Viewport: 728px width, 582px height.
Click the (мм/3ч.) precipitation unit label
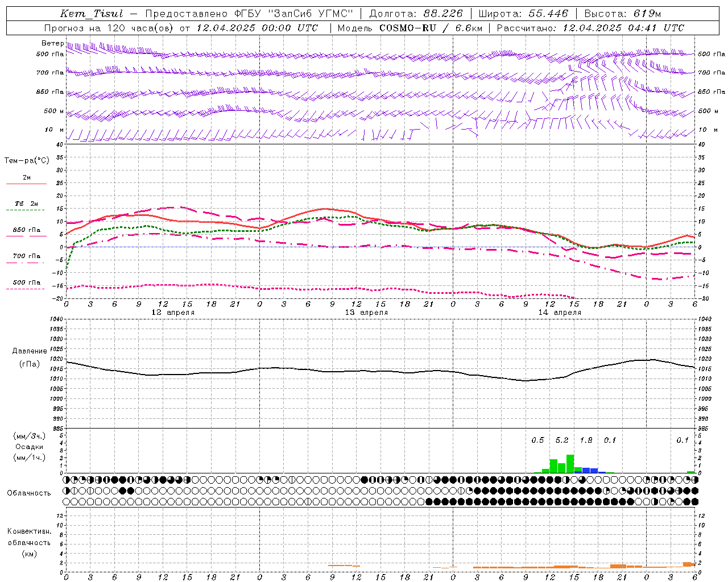click(30, 436)
